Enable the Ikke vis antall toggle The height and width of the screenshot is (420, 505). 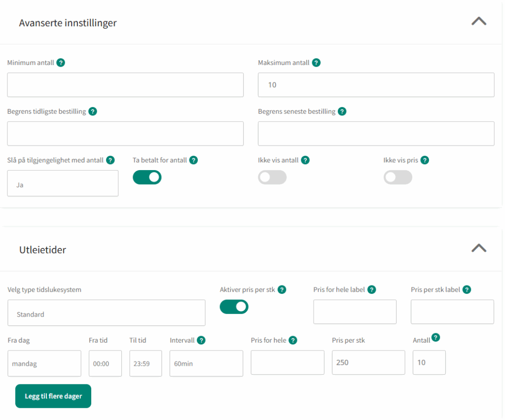(272, 177)
